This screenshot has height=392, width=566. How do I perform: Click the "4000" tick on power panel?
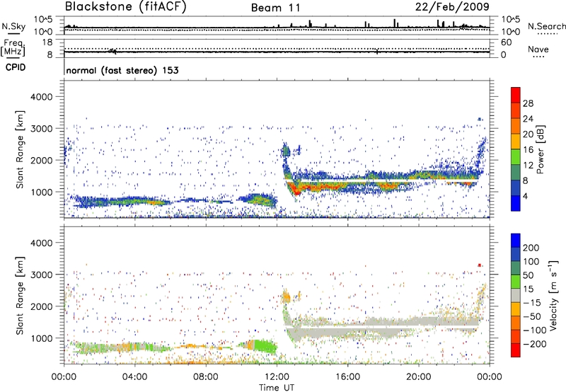coord(41,97)
